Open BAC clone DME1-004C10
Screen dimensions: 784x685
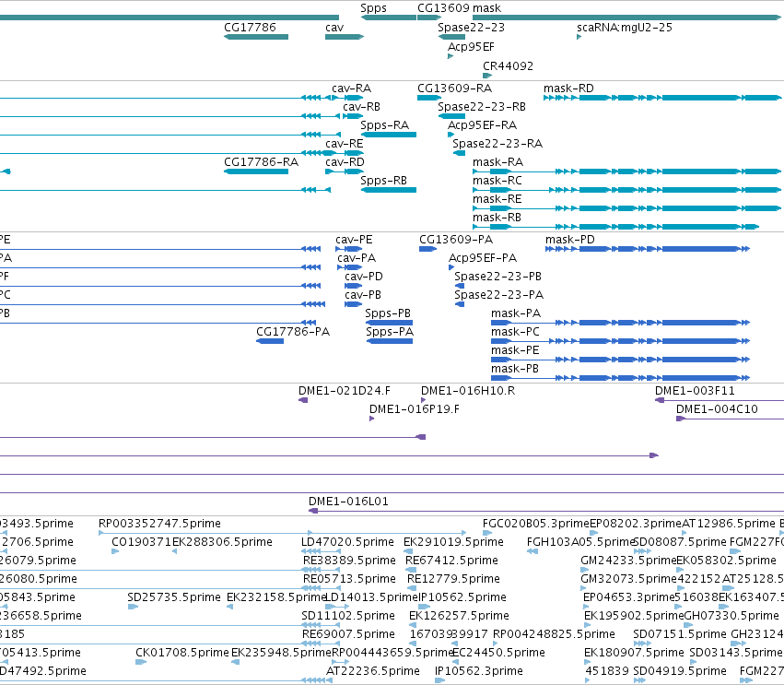(717, 409)
